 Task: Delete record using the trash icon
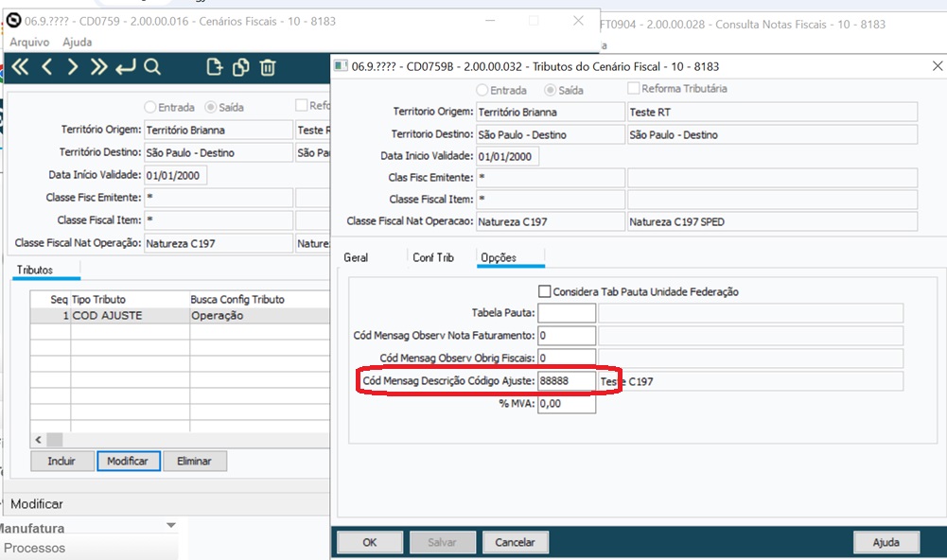click(x=270, y=67)
